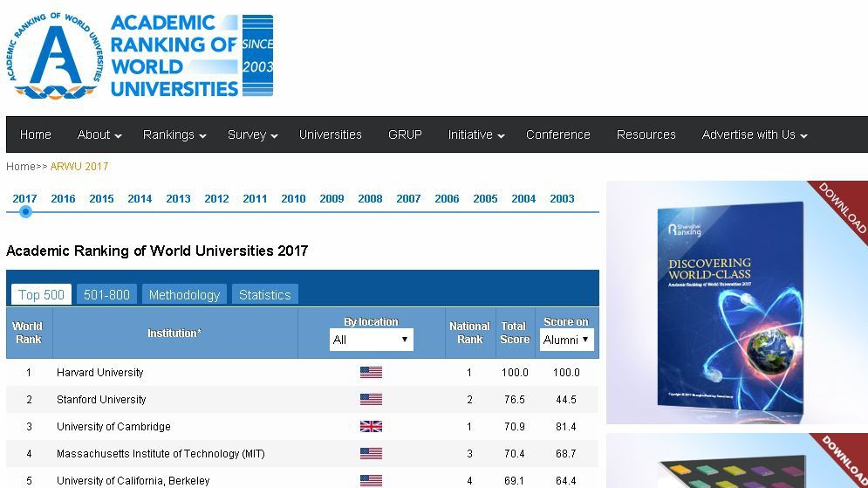Select GRUP in the navigation bar
This screenshot has height=488, width=868.
405,134
